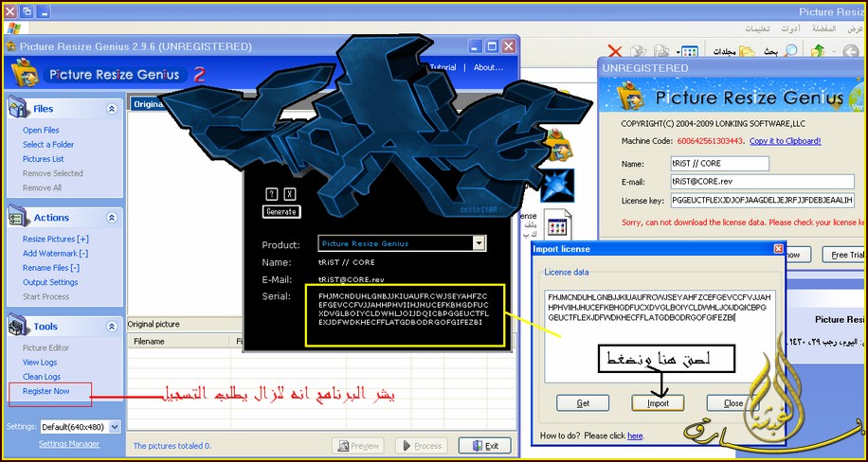
Task: Open the About... link in the header
Action: pyautogui.click(x=488, y=67)
